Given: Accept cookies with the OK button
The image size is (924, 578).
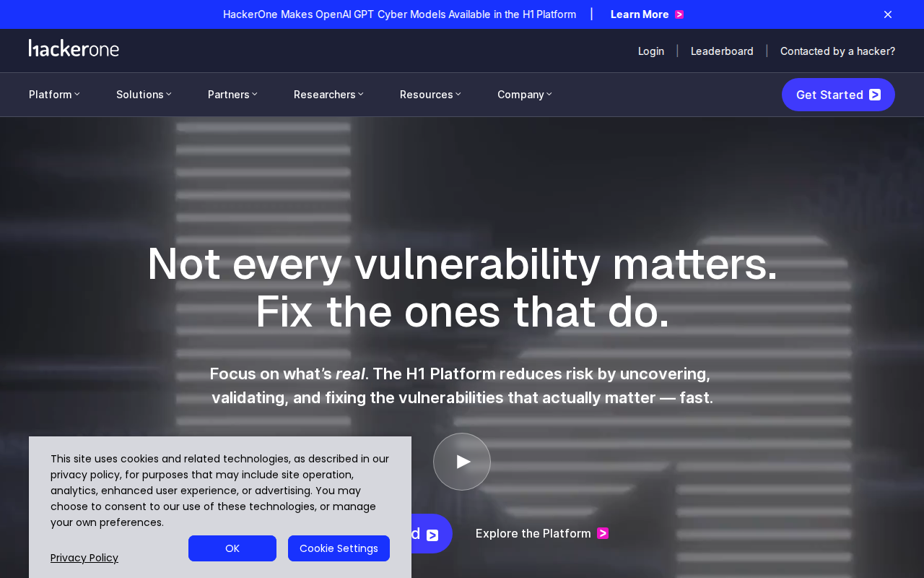Looking at the screenshot, I should coord(232,548).
